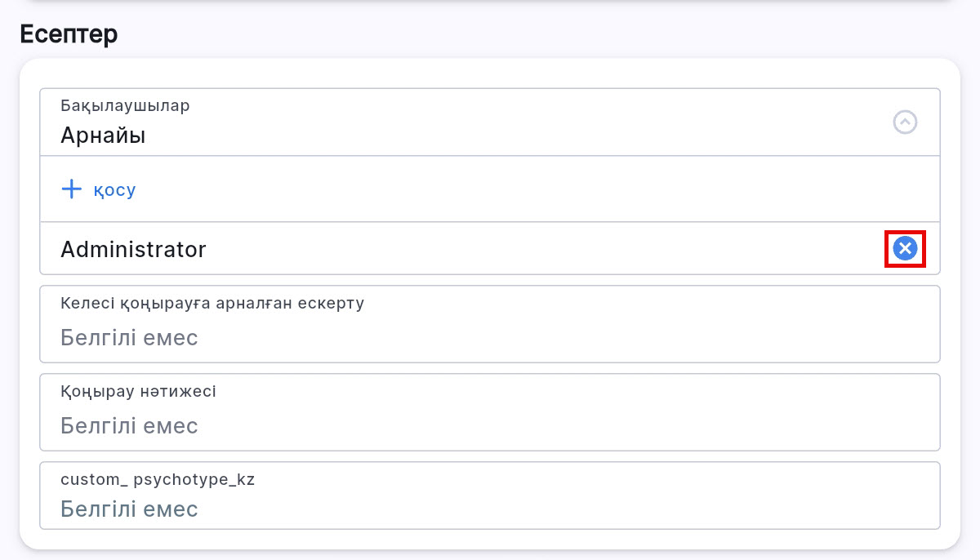Click the қосу link text
This screenshot has height=560, width=980.
click(114, 189)
